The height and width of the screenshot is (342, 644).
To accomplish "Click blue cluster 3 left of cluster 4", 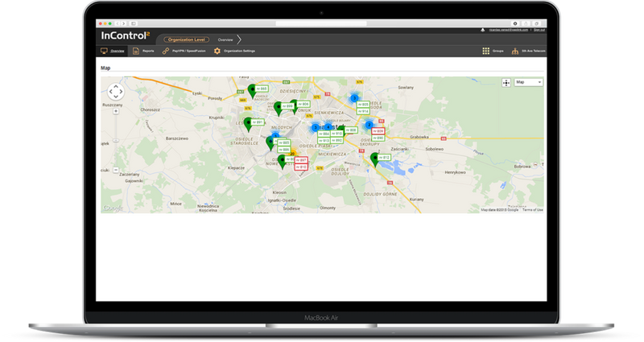I will click(x=315, y=128).
